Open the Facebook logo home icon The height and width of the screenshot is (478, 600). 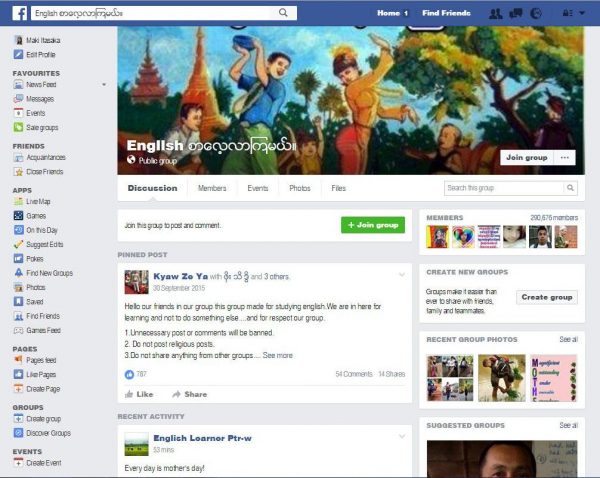(x=20, y=13)
